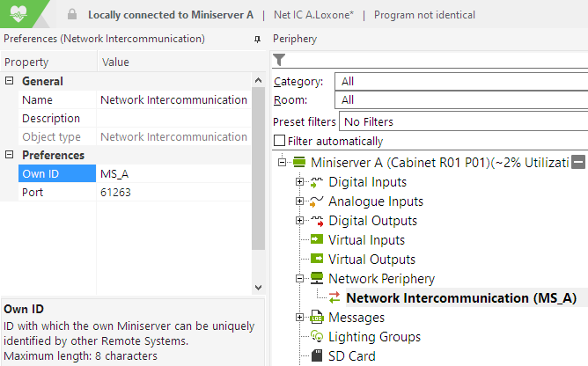Screen dimensions: 588x366
Task: Click the Lighting Groups bulb icon
Action: click(x=317, y=336)
